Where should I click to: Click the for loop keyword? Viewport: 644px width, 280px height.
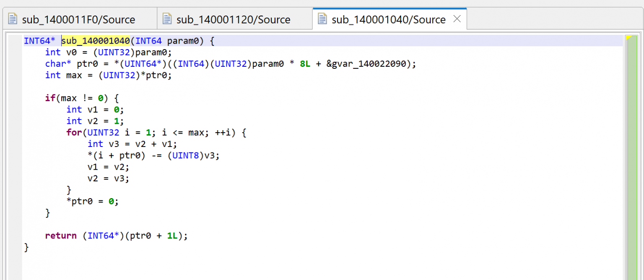73,132
